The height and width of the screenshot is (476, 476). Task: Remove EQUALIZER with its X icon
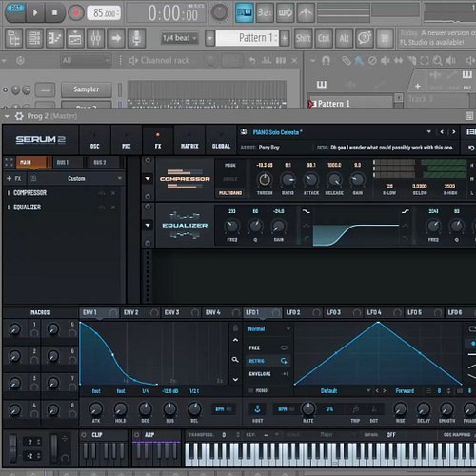pyautogui.click(x=113, y=208)
